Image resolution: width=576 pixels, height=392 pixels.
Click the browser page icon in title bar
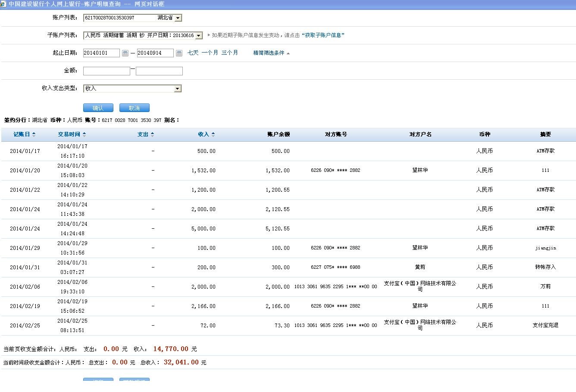click(x=3, y=4)
